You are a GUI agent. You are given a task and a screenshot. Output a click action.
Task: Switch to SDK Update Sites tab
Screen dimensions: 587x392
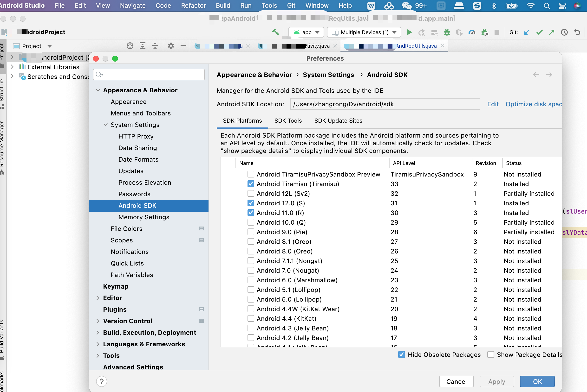point(338,120)
